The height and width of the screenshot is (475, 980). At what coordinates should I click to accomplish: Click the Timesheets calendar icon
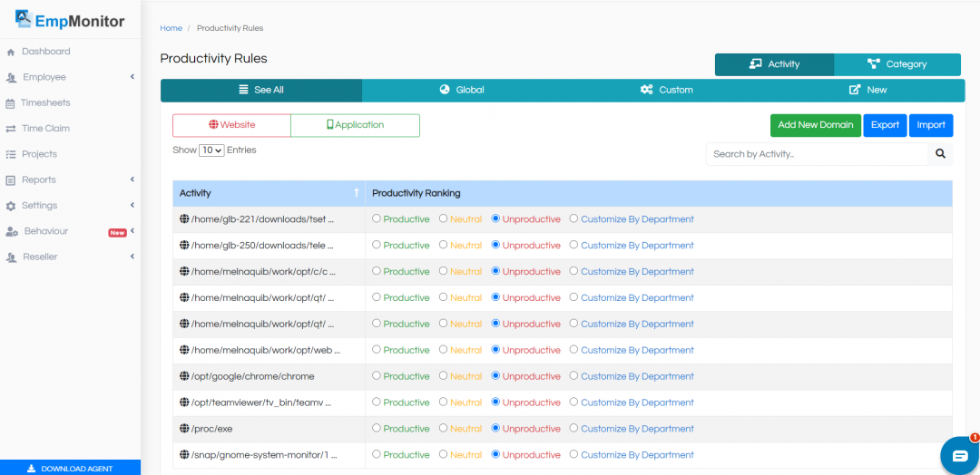coord(11,103)
